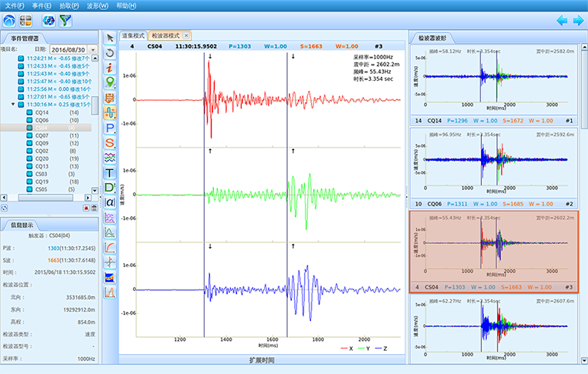588x374 pixels.
Task: Open the 波形(W) menu
Action: click(97, 5)
